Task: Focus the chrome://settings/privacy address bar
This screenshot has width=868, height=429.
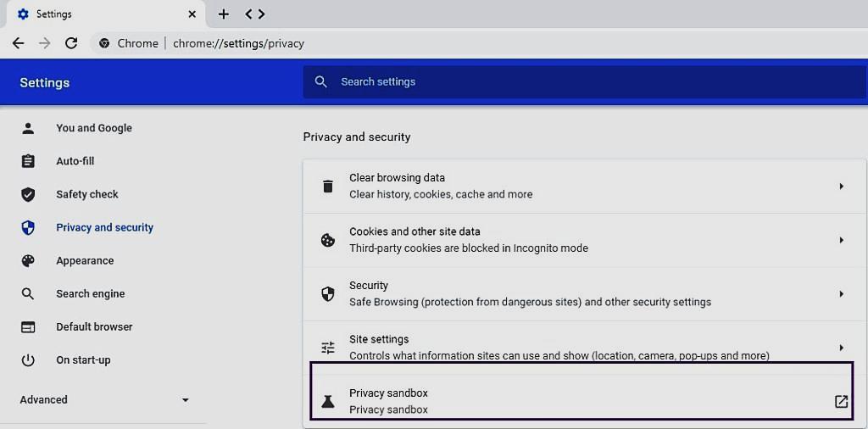Action: [238, 43]
